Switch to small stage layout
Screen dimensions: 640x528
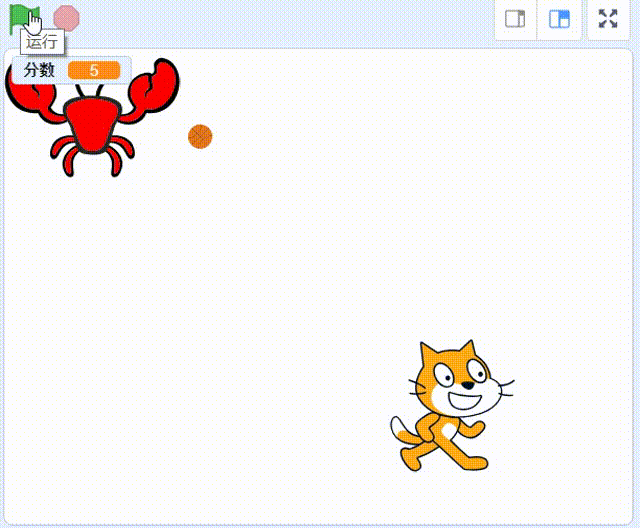click(x=515, y=19)
